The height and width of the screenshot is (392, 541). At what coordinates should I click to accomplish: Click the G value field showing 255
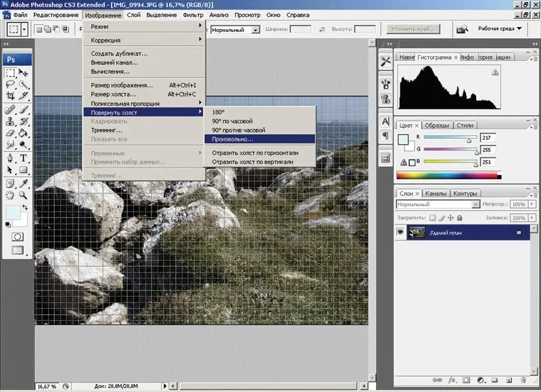coord(488,150)
